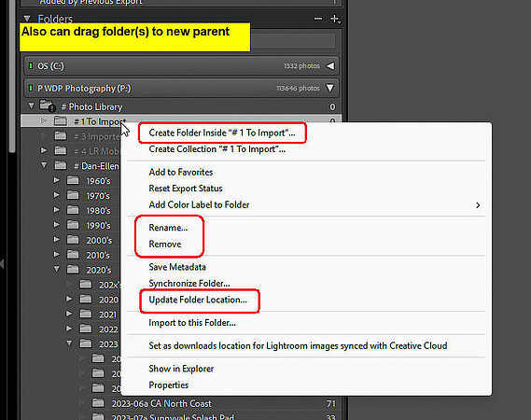Viewport: 531px width, 420px height.
Task: Click the 2023-06a CA North Coast folder icon
Action: [98, 403]
